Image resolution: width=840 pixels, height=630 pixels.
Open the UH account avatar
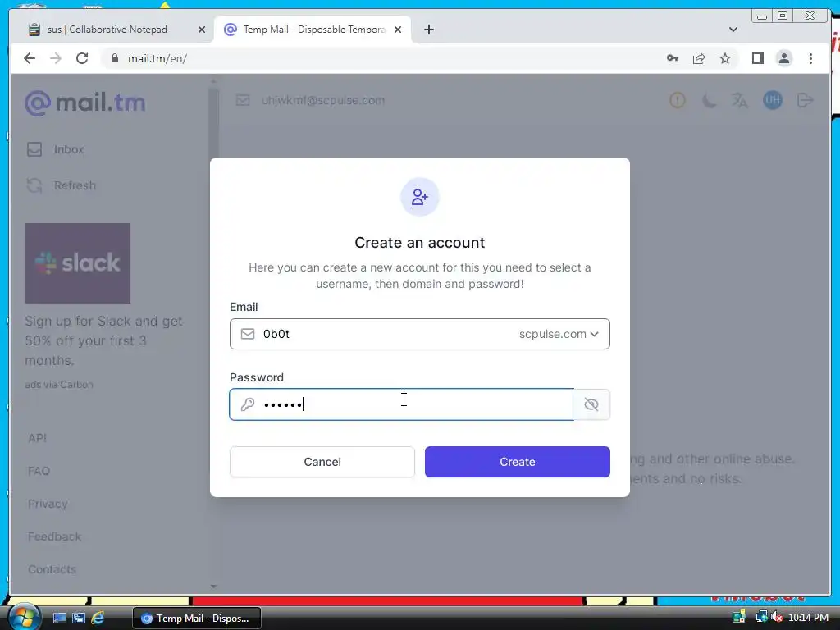click(x=773, y=100)
